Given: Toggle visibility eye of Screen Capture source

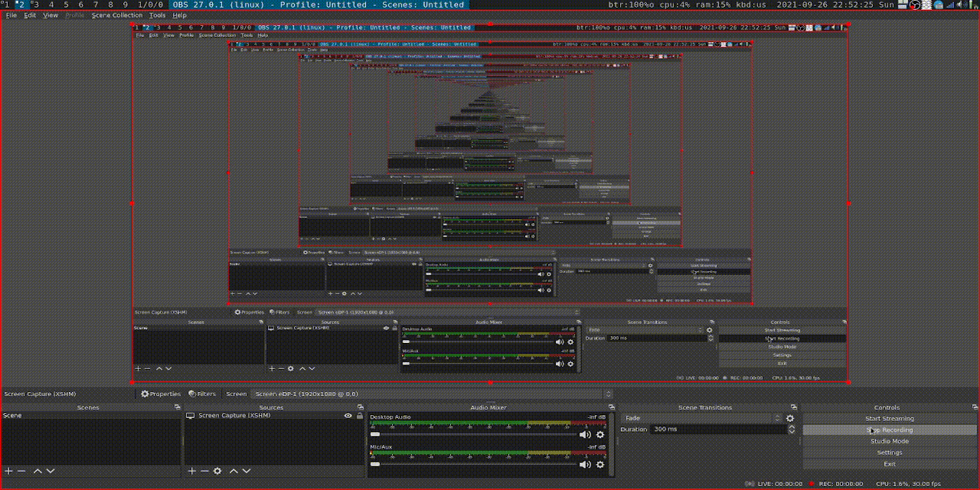Looking at the screenshot, I should [348, 416].
